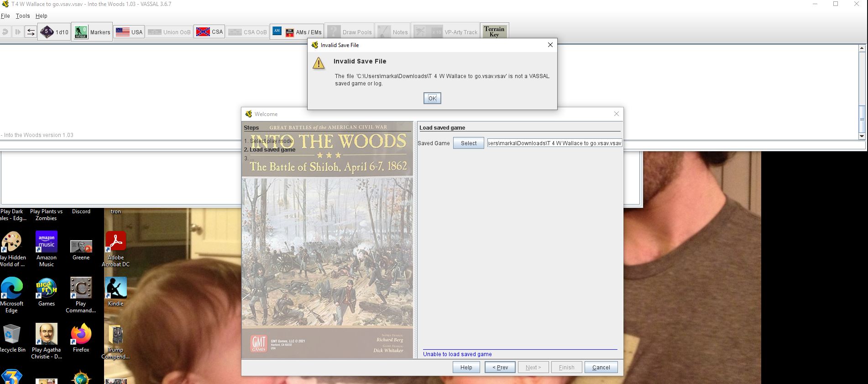Open the Kindle desktop app
The height and width of the screenshot is (384, 868).
(x=115, y=292)
